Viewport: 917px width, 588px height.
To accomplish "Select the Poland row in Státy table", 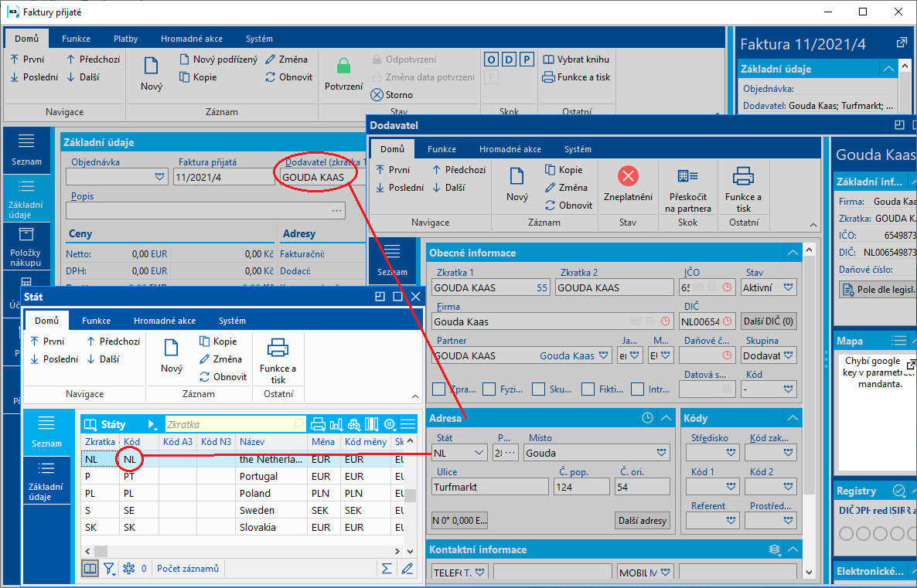I will point(255,493).
